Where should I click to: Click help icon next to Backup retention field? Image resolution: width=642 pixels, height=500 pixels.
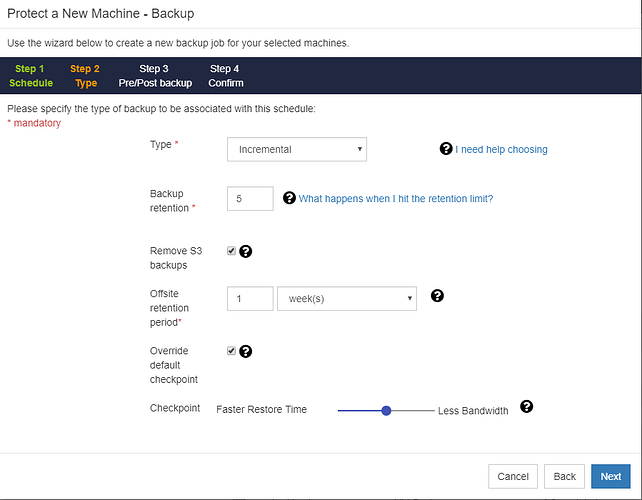tap(290, 198)
